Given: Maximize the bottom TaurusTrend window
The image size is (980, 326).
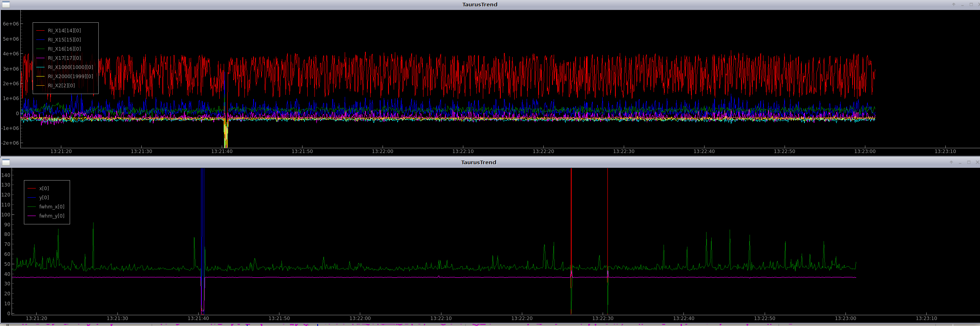Looking at the screenshot, I should [969, 162].
